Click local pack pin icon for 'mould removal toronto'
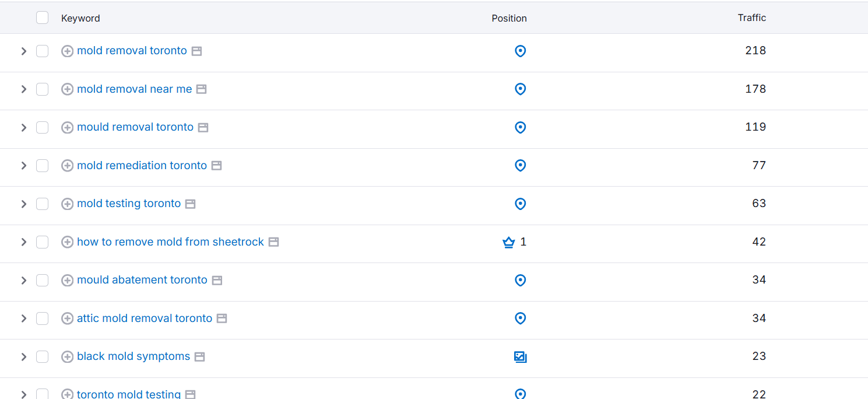The height and width of the screenshot is (399, 868). (x=521, y=128)
